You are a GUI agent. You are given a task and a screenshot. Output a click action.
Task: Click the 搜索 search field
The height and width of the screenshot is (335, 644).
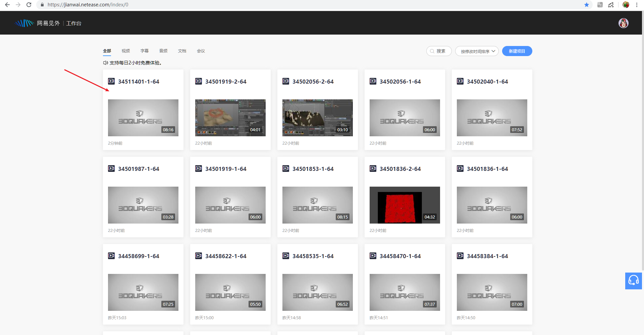coord(439,51)
